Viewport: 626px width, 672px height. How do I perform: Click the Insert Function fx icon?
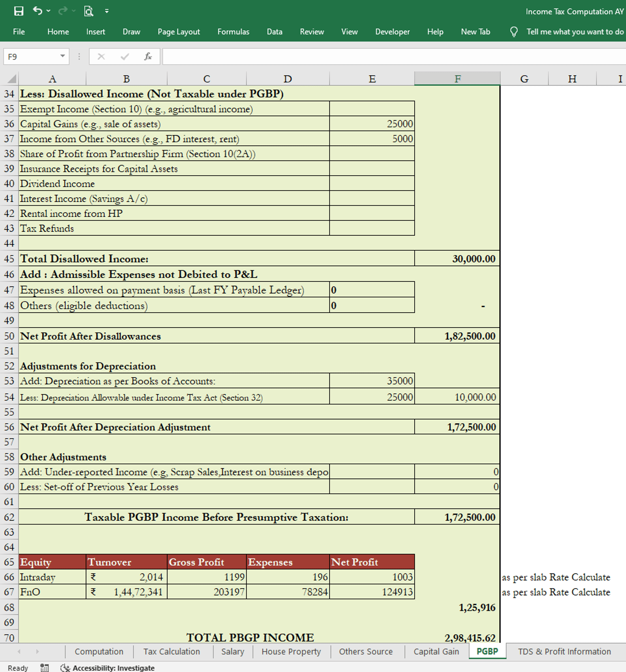click(148, 56)
